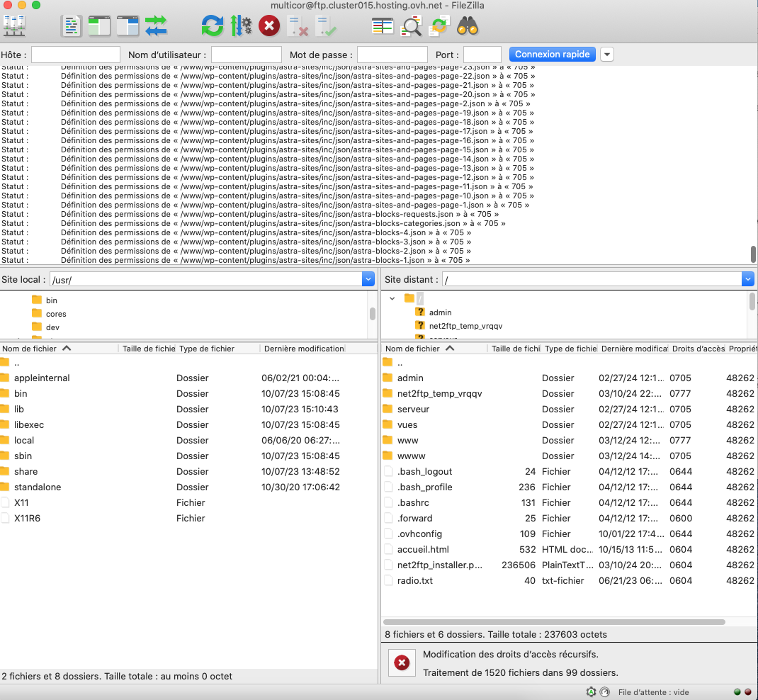Open directory listing filters icon
The width and height of the screenshot is (758, 700).
[383, 26]
